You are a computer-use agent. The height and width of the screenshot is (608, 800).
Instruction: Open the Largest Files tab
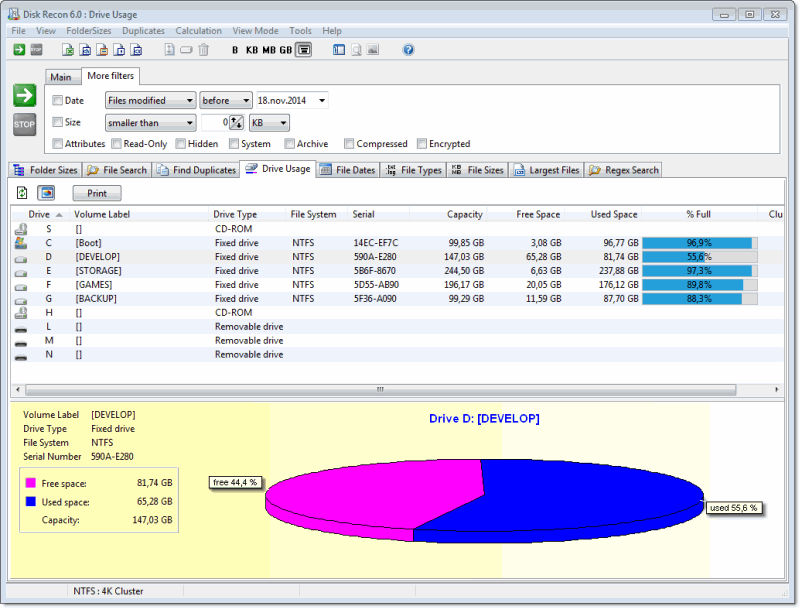[x=546, y=170]
